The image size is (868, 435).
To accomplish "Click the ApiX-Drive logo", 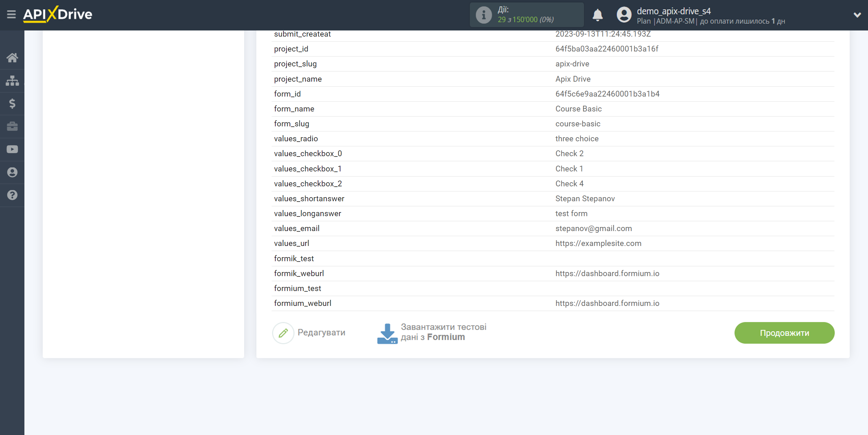I will (58, 15).
